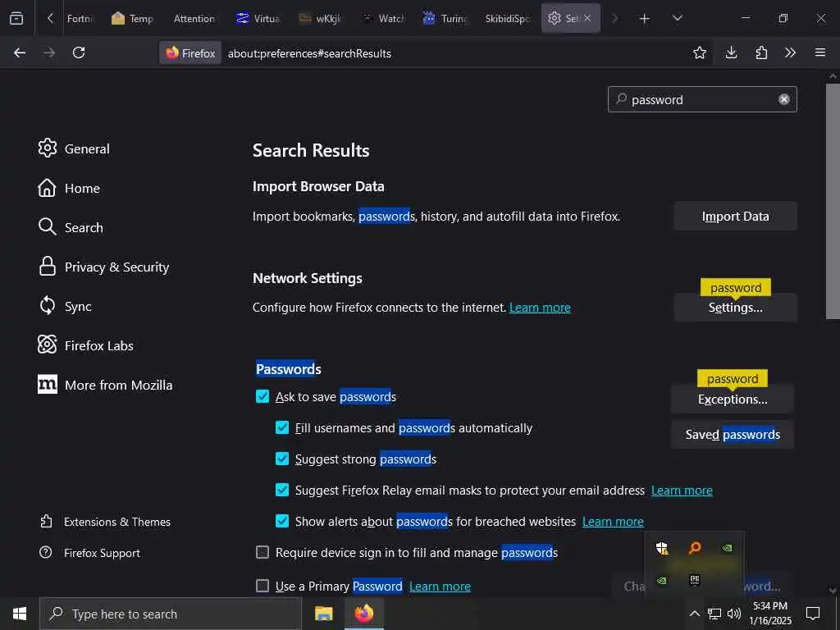Uncheck Show alerts about breached websites

(282, 521)
